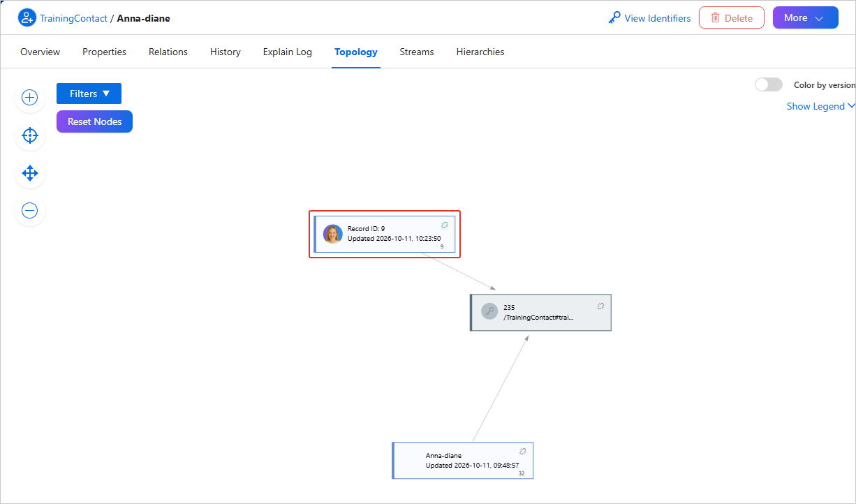Open the More dropdown menu

coord(805,17)
